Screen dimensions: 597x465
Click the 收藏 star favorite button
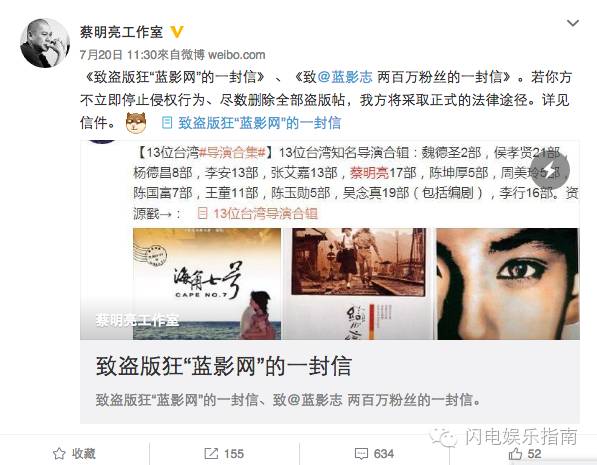coord(74,454)
